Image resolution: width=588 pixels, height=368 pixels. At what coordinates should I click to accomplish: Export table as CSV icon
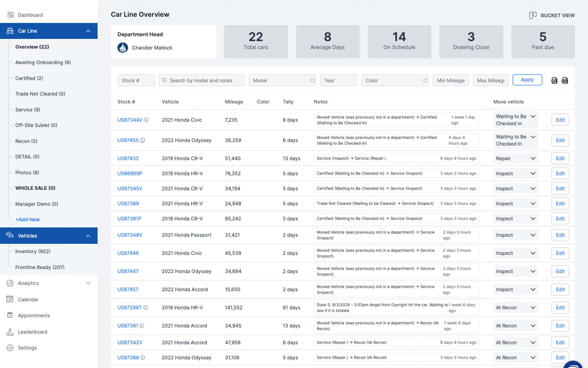tap(565, 80)
